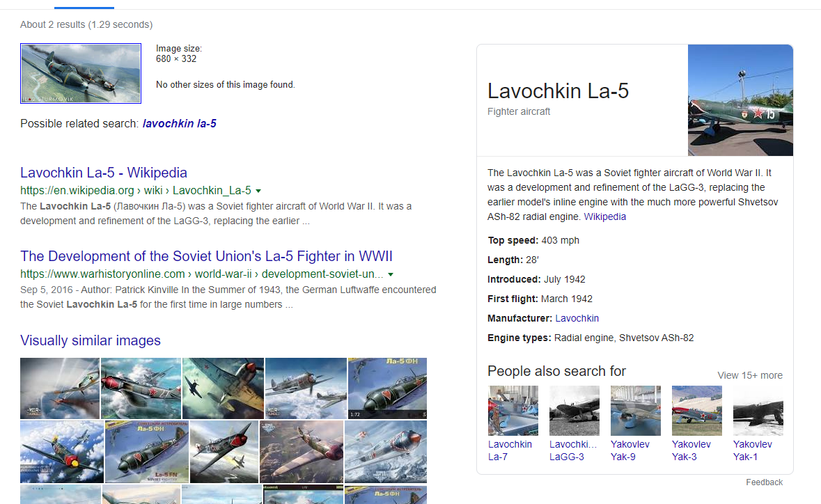This screenshot has width=821, height=504.
Task: Open the 'Visually similar images' heading link
Action: [91, 340]
